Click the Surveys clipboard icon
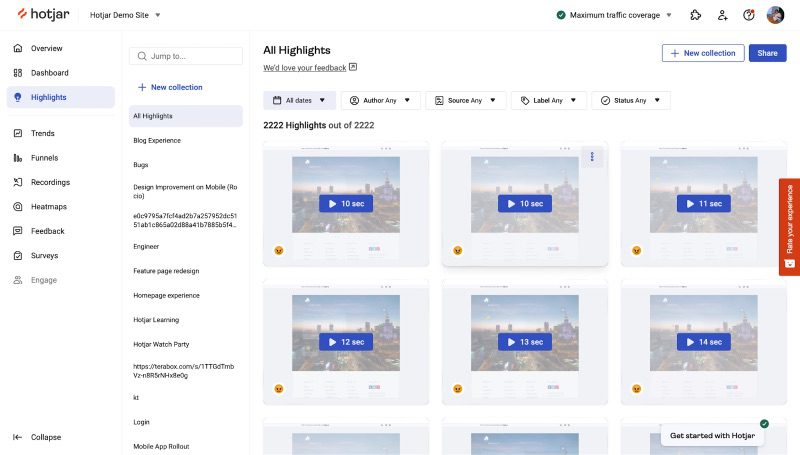Viewport: 800px width, 455px height. (18, 256)
